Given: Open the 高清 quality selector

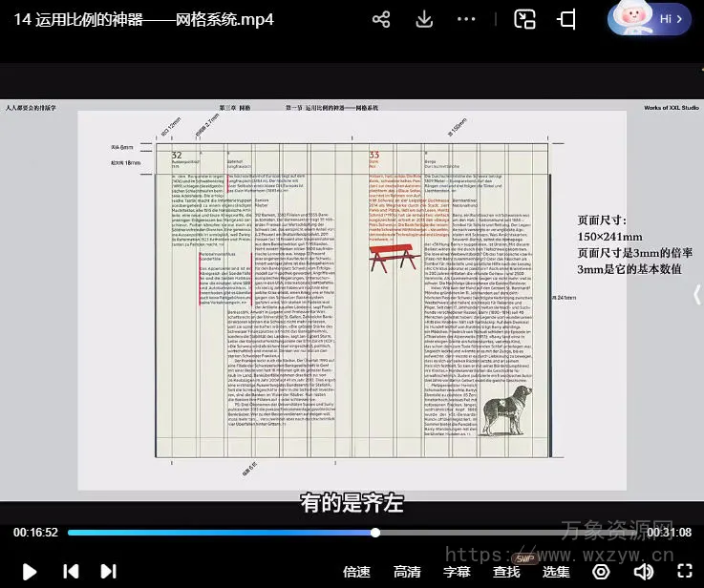Looking at the screenshot, I should 407,572.
